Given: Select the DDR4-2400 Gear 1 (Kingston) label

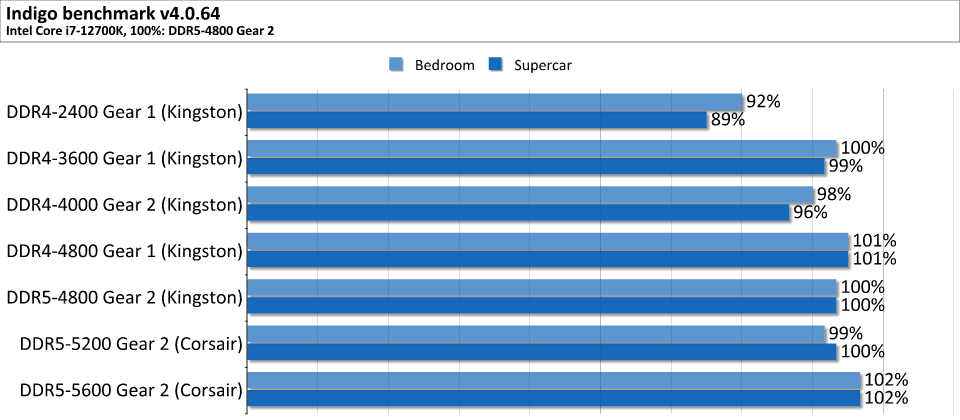Looking at the screenshot, I should coord(124,112).
